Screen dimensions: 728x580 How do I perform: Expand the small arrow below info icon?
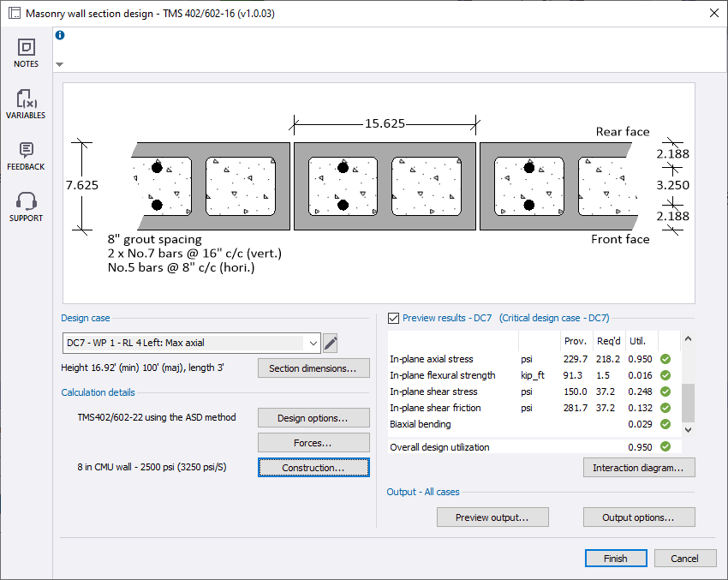[x=59, y=64]
